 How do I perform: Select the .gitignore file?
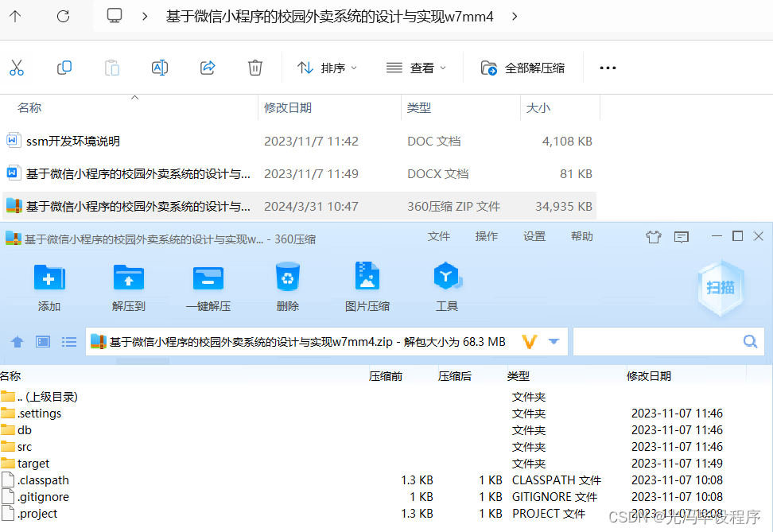35,497
